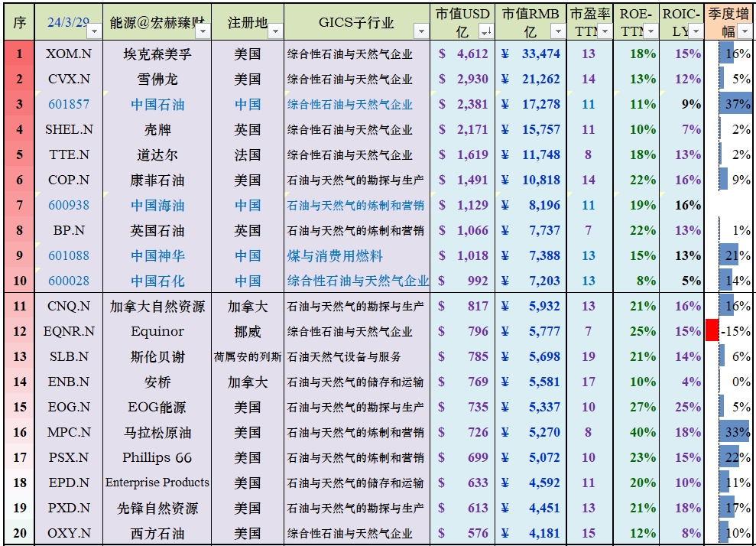Select row number 1 cell
Viewport: 756px width, 546px height.
19,54
